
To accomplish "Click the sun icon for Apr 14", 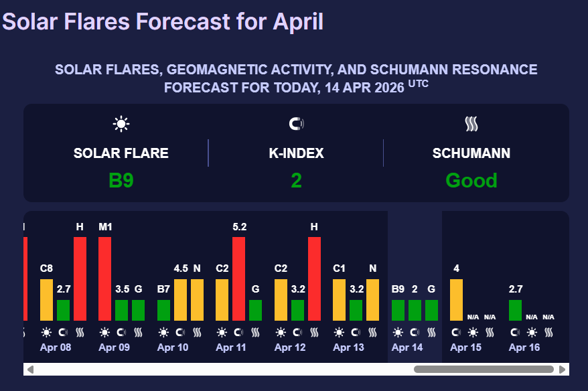I will point(398,331).
